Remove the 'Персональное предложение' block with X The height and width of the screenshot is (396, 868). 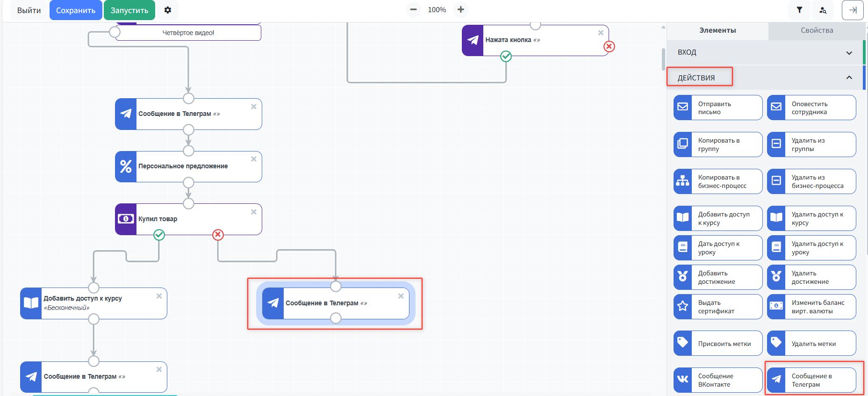tap(254, 159)
